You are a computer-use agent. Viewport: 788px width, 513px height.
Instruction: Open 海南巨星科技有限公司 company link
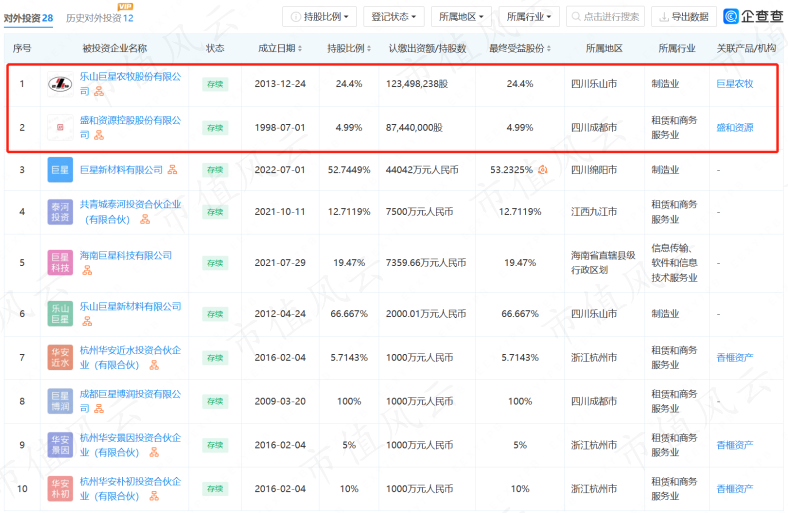click(x=126, y=255)
